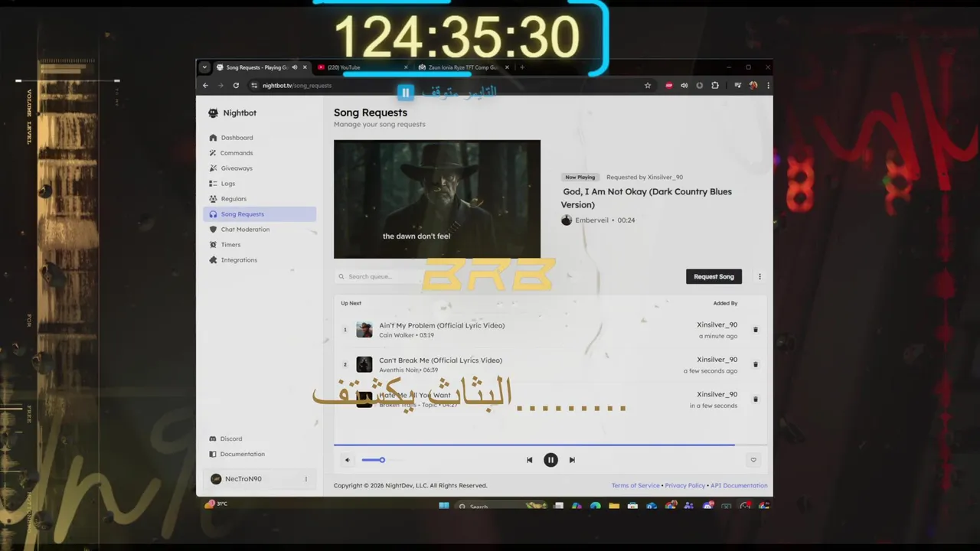The height and width of the screenshot is (551, 980).
Task: Click Ain't My Problem song thumbnail
Action: pyautogui.click(x=364, y=330)
